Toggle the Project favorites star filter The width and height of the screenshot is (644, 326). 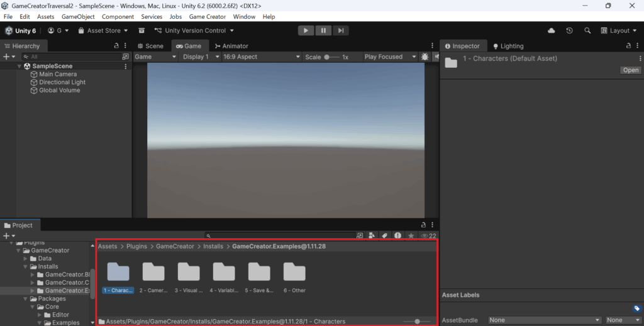click(411, 236)
